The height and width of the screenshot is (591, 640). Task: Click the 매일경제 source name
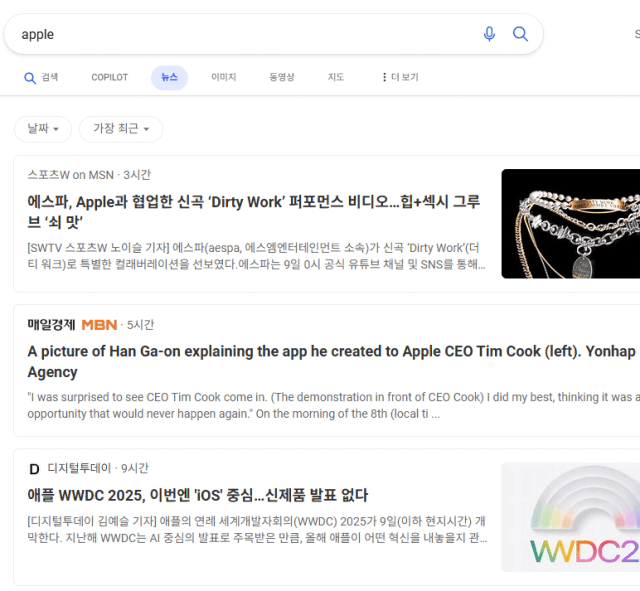tap(51, 325)
